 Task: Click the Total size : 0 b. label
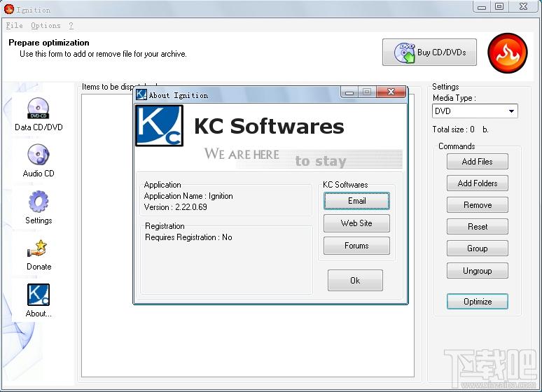tap(460, 129)
